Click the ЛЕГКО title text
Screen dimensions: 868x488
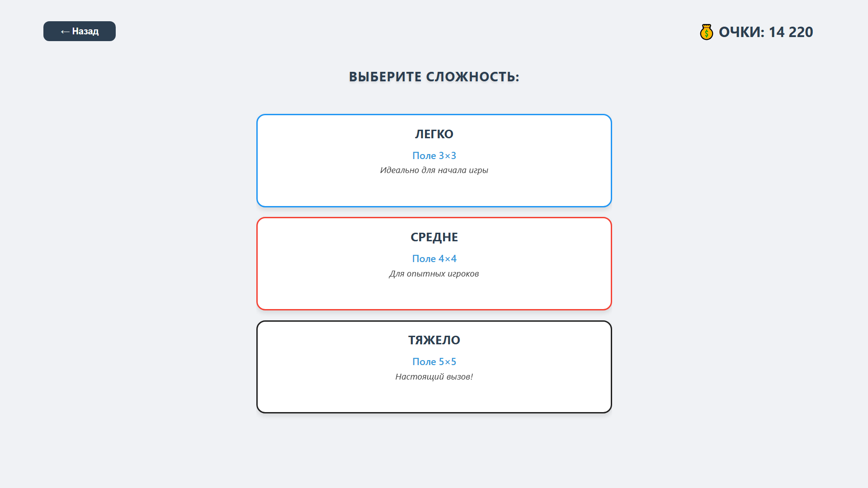tap(434, 134)
